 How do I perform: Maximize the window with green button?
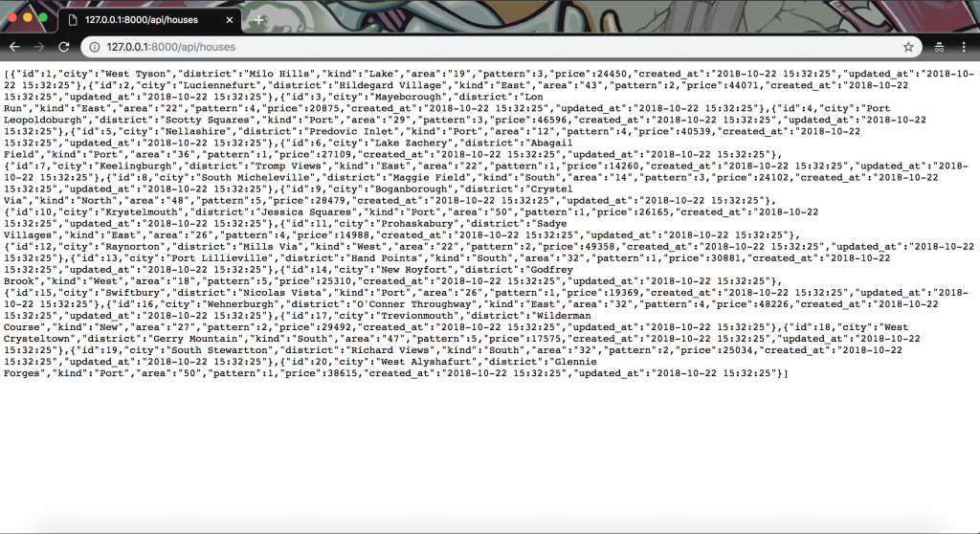pyautogui.click(x=43, y=17)
